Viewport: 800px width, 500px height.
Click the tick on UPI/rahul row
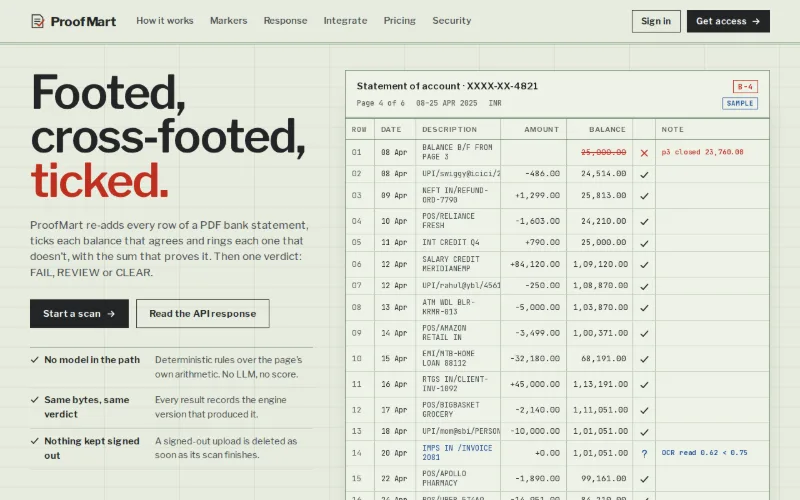pyautogui.click(x=644, y=286)
